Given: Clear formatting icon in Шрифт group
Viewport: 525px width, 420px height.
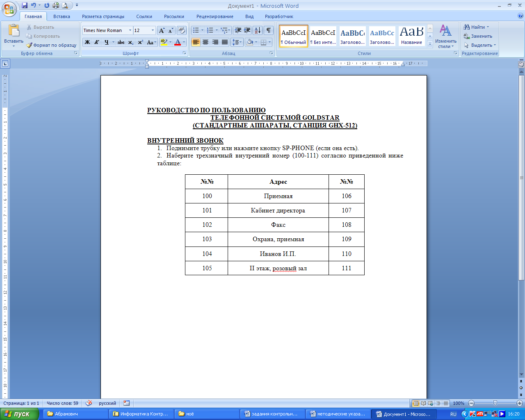Looking at the screenshot, I should (182, 30).
